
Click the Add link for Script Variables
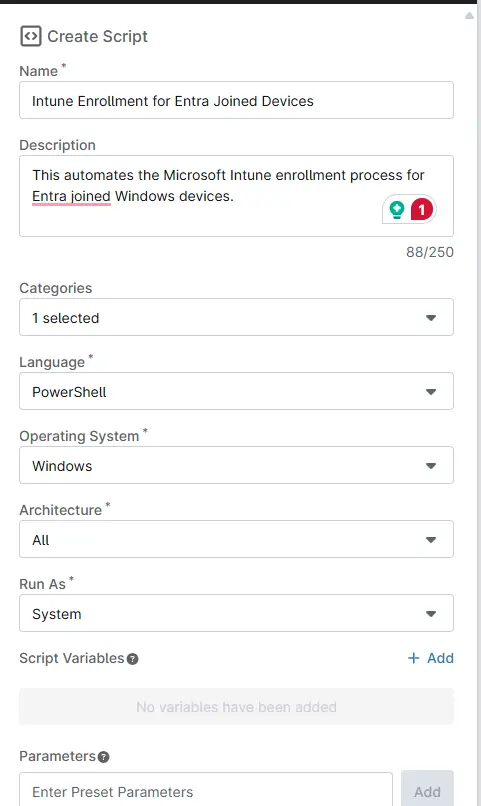pos(431,658)
